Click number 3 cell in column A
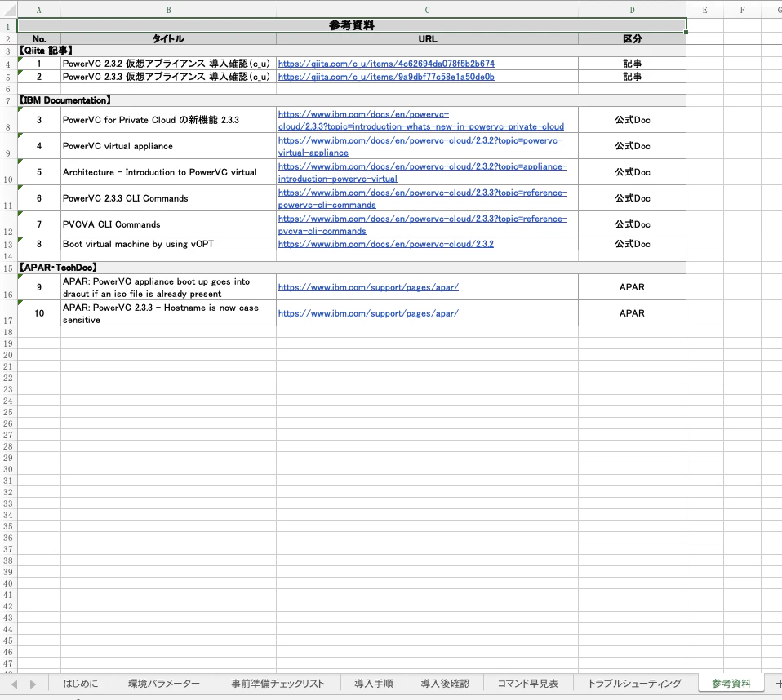 point(39,120)
